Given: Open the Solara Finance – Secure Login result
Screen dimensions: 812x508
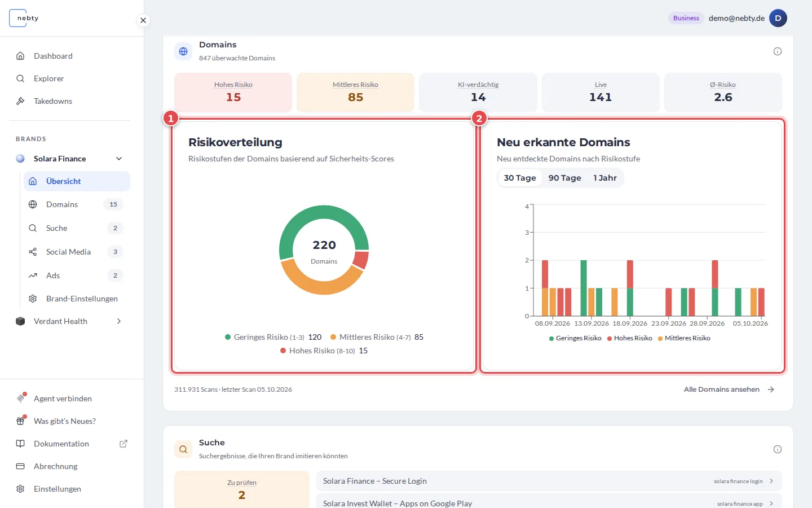Looking at the screenshot, I should [549, 481].
